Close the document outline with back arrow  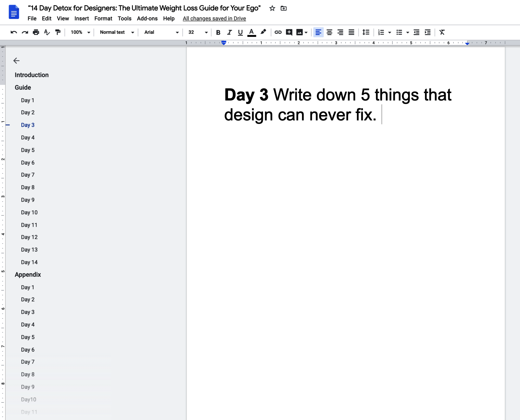pyautogui.click(x=17, y=61)
